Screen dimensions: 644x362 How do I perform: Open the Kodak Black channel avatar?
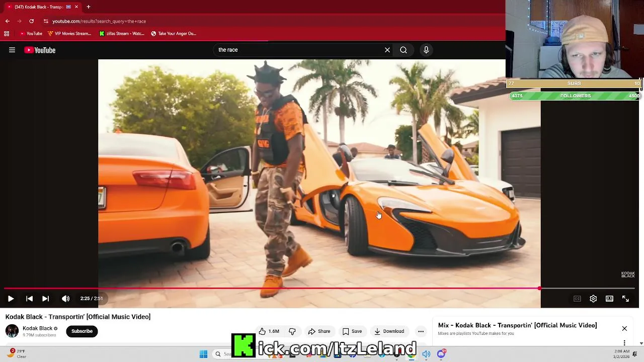(x=12, y=331)
